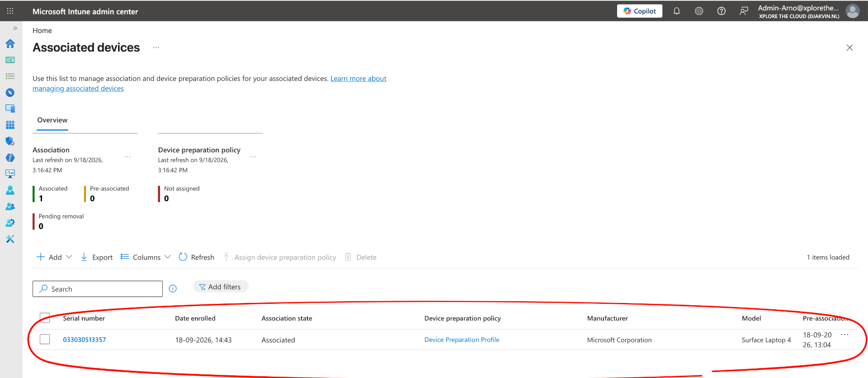This screenshot has width=868, height=378.
Task: Open the settings gear
Action: click(699, 11)
